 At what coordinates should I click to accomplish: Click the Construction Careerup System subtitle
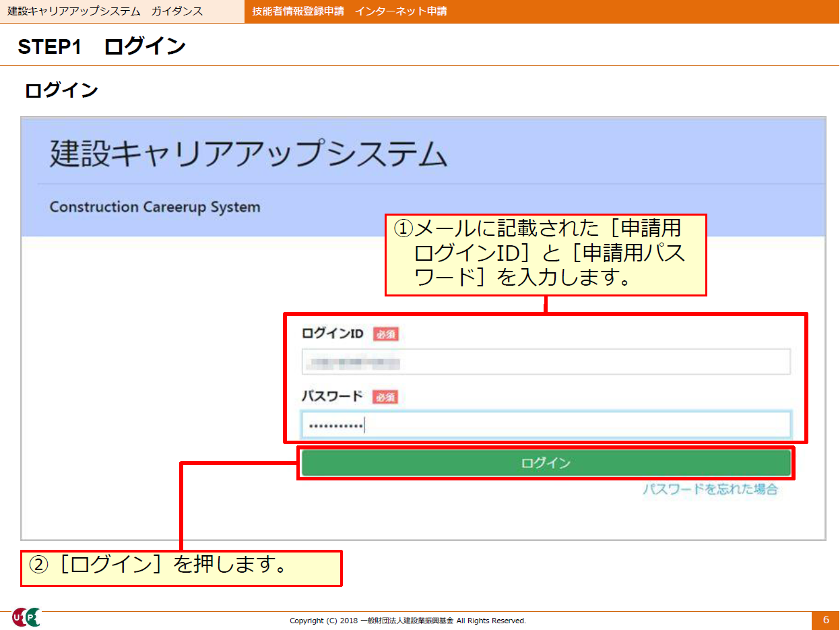(155, 207)
